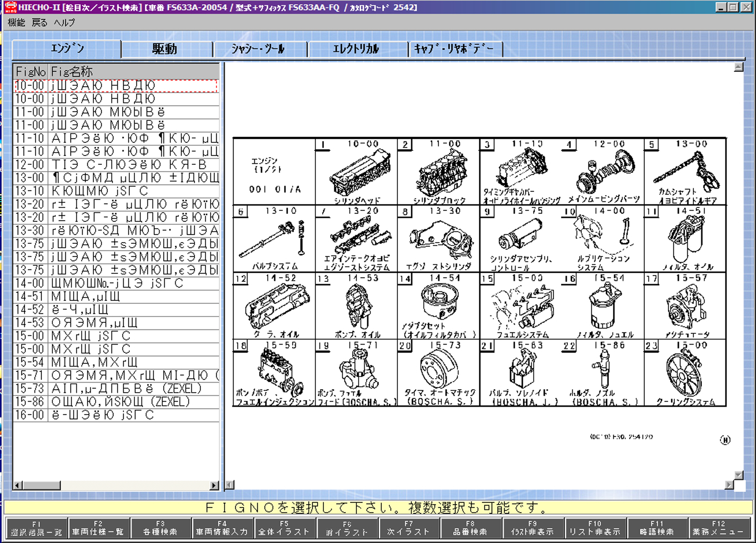Open the エレクトリカル tab
Image resolution: width=756 pixels, height=543 pixels.
(356, 49)
